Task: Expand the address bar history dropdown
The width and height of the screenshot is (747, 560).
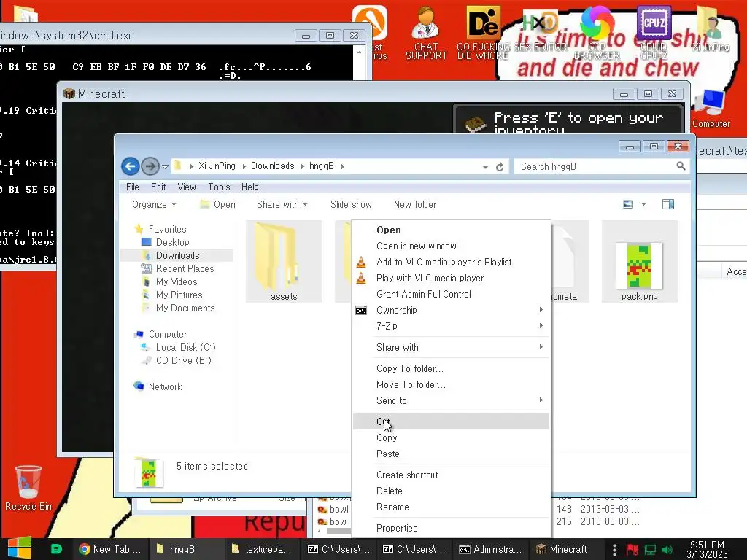Action: point(485,167)
